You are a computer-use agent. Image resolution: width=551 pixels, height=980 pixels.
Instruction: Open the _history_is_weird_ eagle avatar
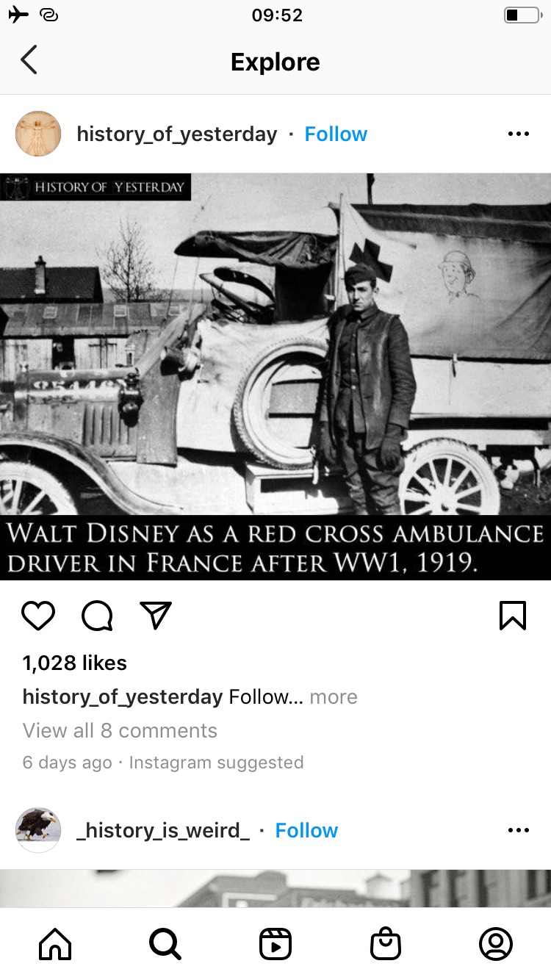pyautogui.click(x=37, y=830)
